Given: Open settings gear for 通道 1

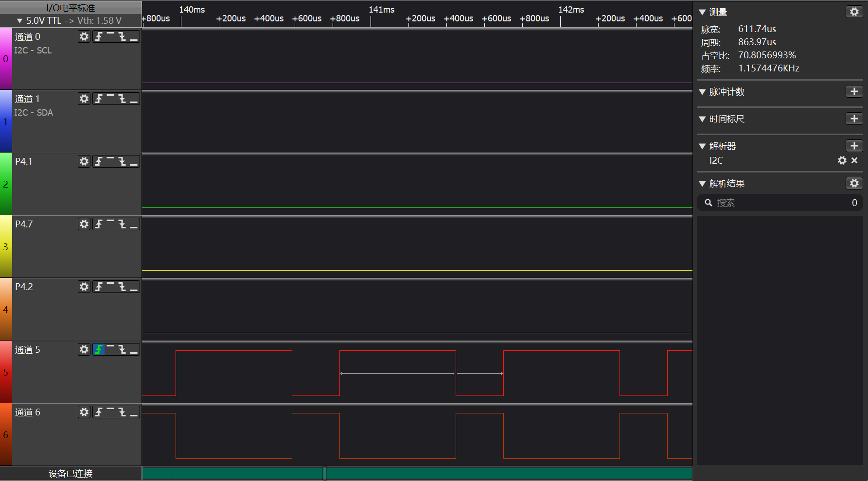Looking at the screenshot, I should click(84, 99).
